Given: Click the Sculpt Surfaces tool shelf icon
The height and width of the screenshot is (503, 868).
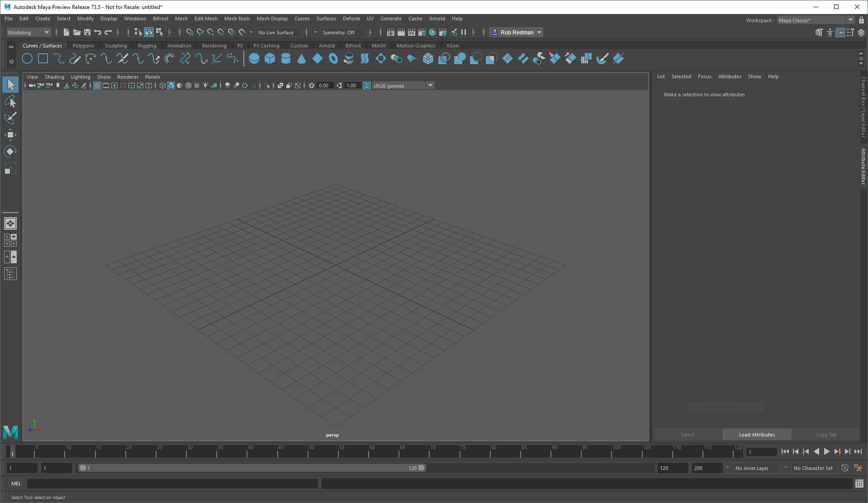Looking at the screenshot, I should click(602, 58).
